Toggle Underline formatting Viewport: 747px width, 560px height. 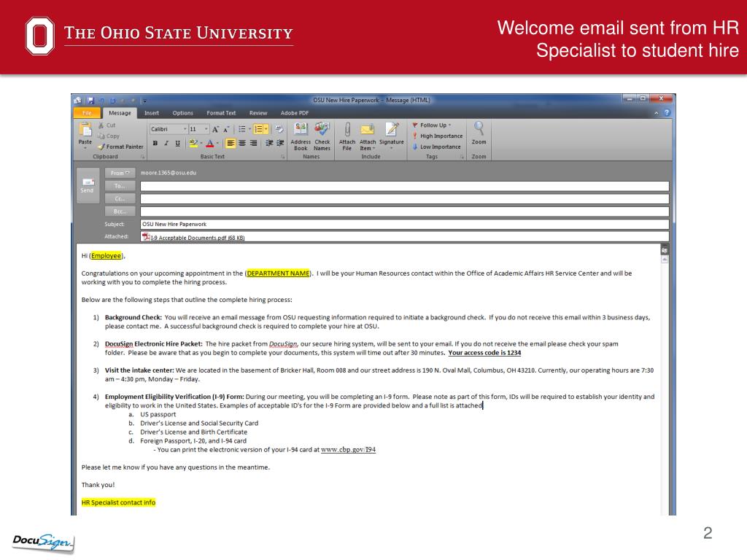[x=178, y=144]
